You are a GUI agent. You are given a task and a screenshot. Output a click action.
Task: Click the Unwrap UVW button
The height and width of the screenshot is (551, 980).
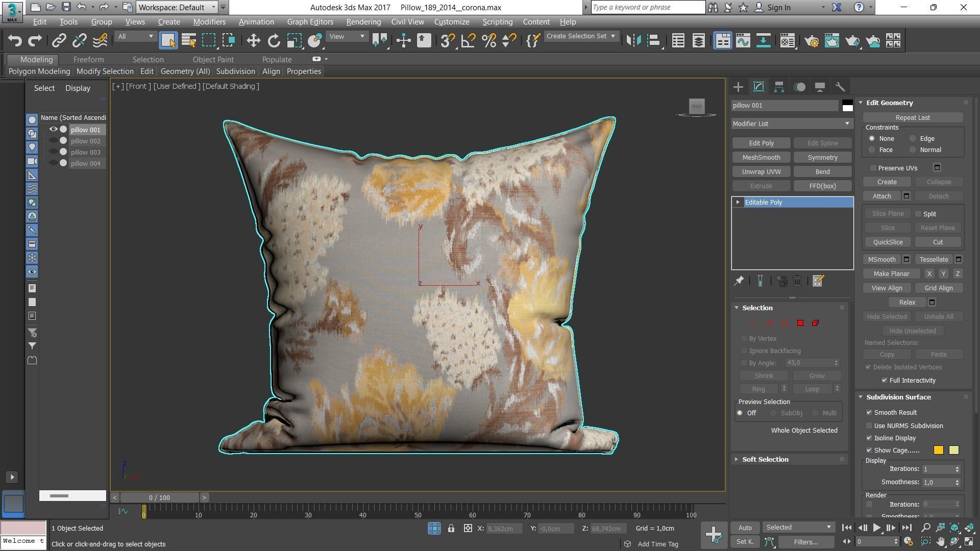coord(761,172)
